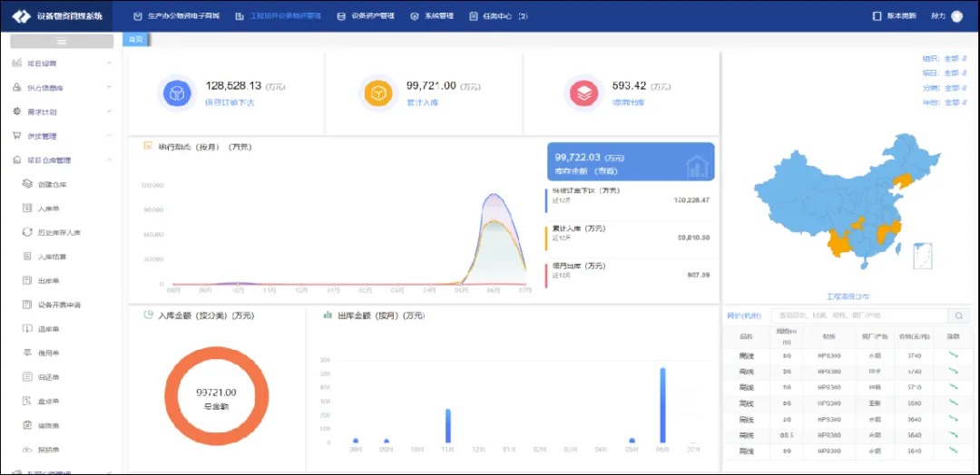Click the 材质 column header
This screenshot has width=980, height=475.
point(828,336)
